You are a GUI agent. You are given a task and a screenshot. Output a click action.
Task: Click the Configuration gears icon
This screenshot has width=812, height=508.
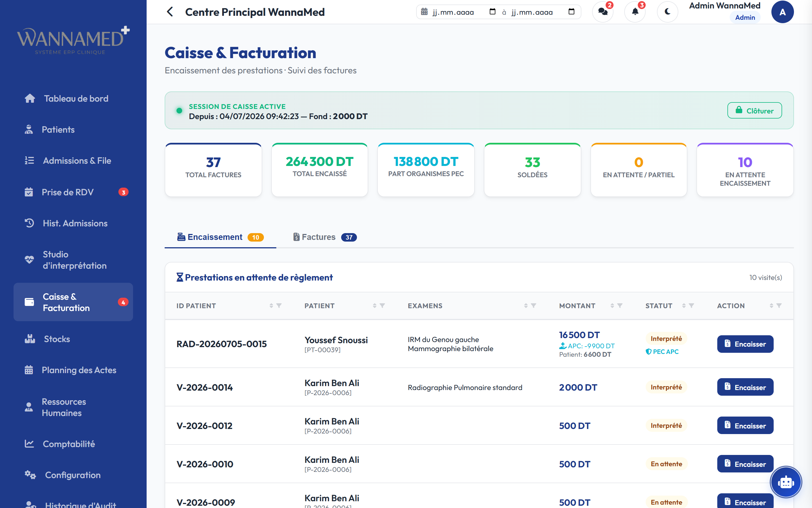(x=30, y=475)
